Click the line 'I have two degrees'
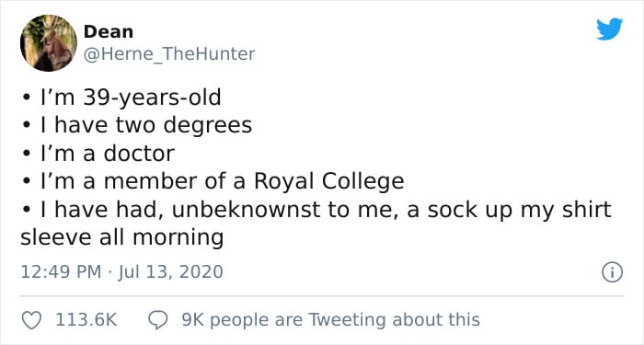Image resolution: width=644 pixels, height=345 pixels. (146, 125)
